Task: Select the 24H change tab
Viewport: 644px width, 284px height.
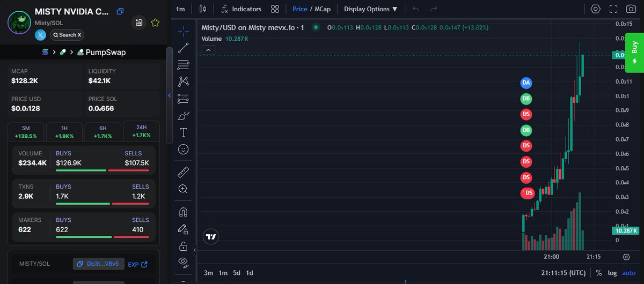Action: coord(141,132)
